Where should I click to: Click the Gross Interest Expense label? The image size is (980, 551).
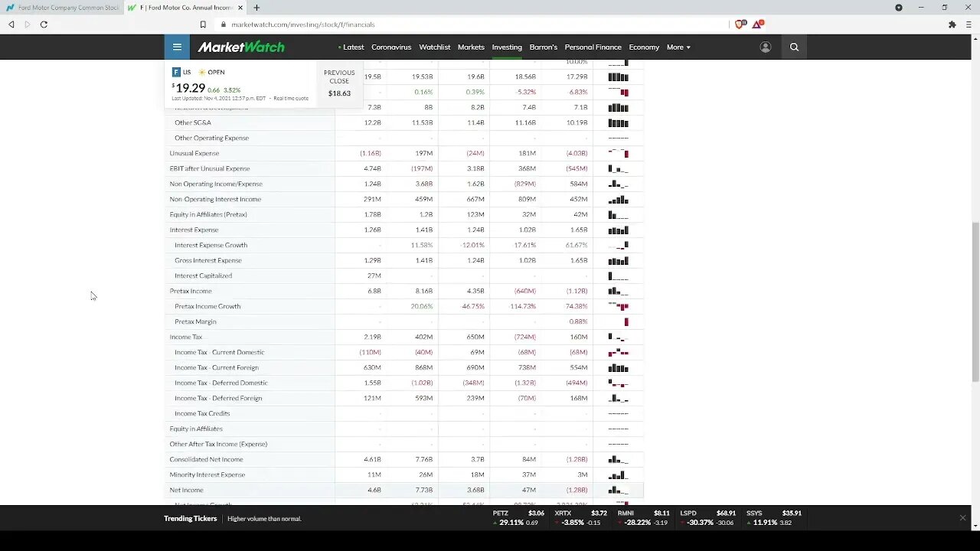tap(207, 260)
